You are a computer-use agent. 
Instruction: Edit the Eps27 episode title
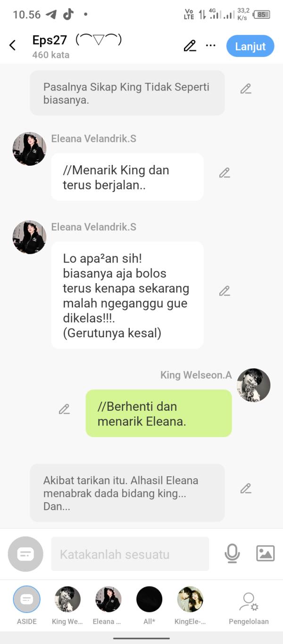click(x=190, y=46)
